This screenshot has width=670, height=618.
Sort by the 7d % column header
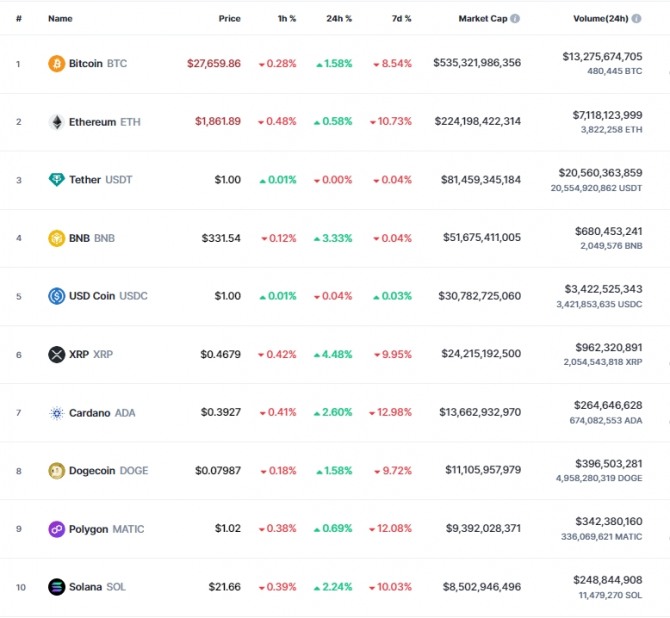tap(401, 18)
